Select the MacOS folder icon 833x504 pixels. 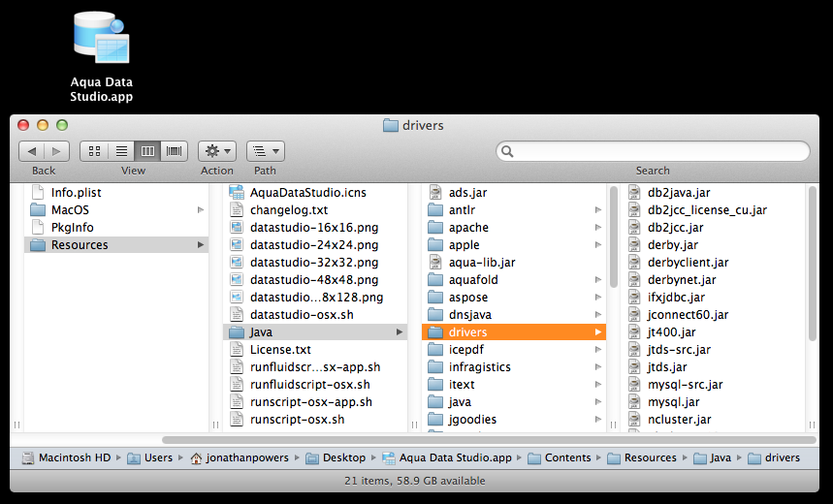(x=38, y=209)
